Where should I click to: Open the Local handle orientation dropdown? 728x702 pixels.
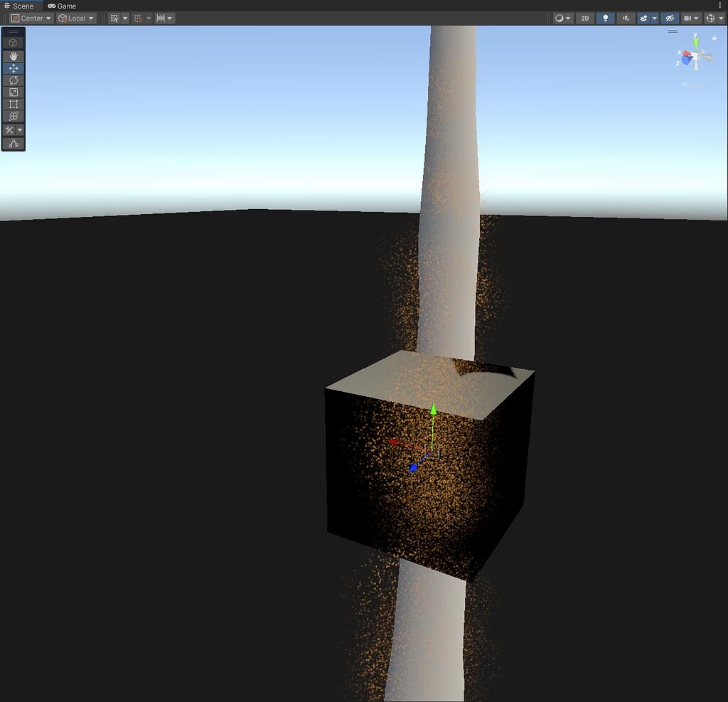click(75, 18)
